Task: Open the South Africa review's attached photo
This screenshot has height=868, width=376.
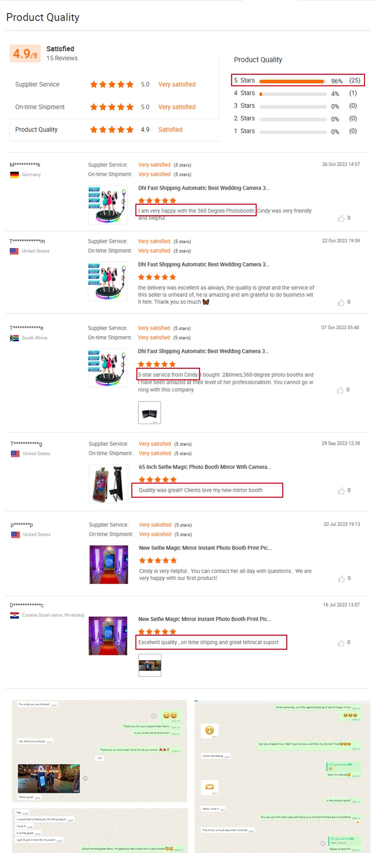Action: (x=149, y=412)
